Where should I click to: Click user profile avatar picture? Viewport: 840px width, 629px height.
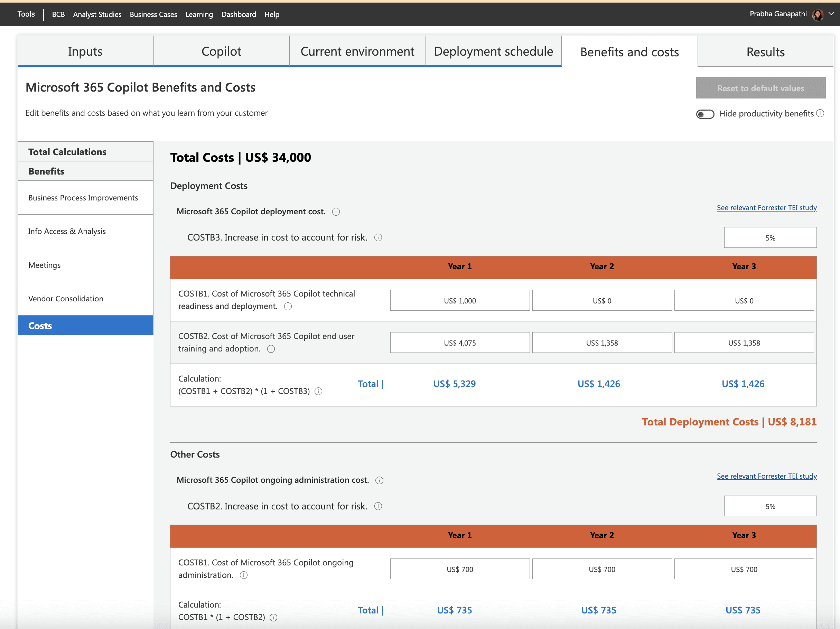click(817, 15)
